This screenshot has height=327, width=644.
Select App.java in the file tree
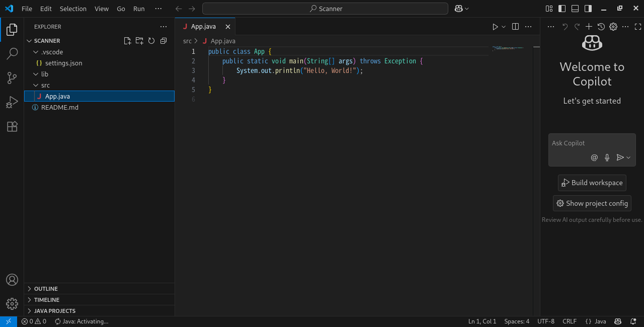pos(99,96)
